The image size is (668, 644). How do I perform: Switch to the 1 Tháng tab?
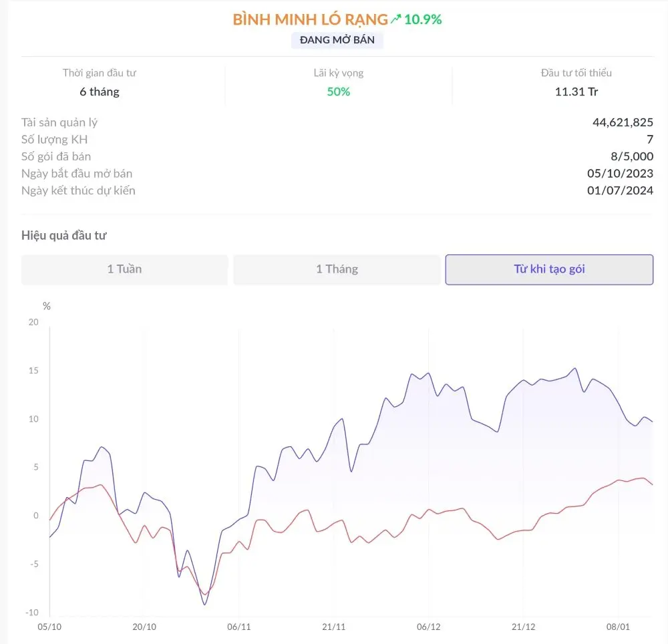tap(337, 269)
